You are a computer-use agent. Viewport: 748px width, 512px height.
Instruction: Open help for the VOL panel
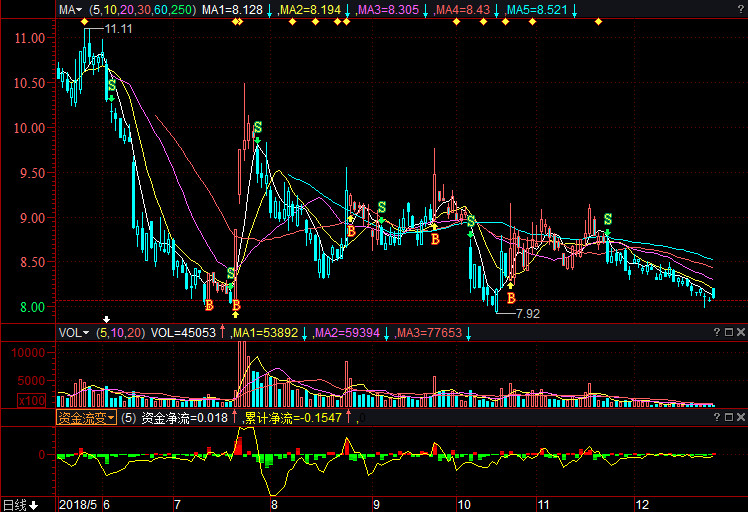click(x=715, y=332)
